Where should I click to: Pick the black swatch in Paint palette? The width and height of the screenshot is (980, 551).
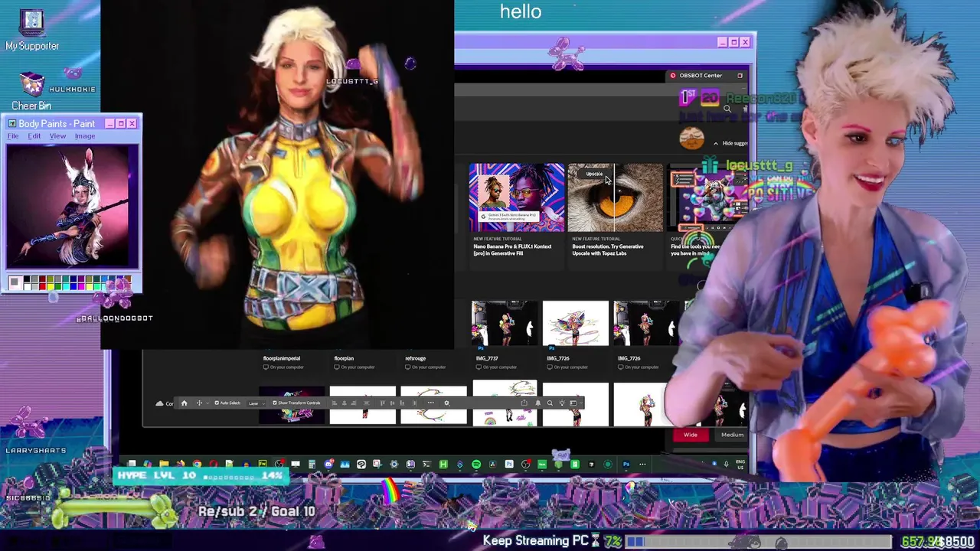(28, 279)
